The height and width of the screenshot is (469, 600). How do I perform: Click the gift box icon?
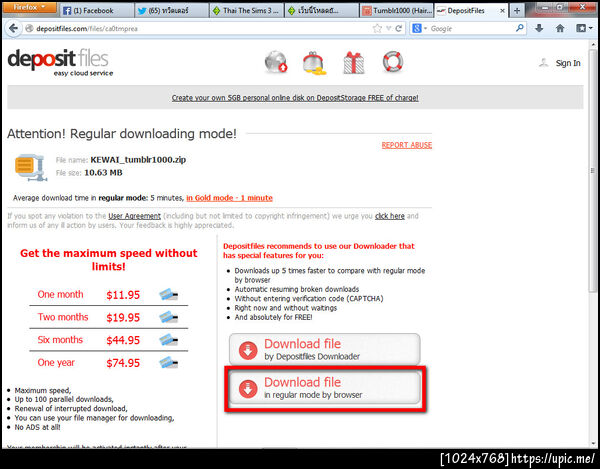354,62
